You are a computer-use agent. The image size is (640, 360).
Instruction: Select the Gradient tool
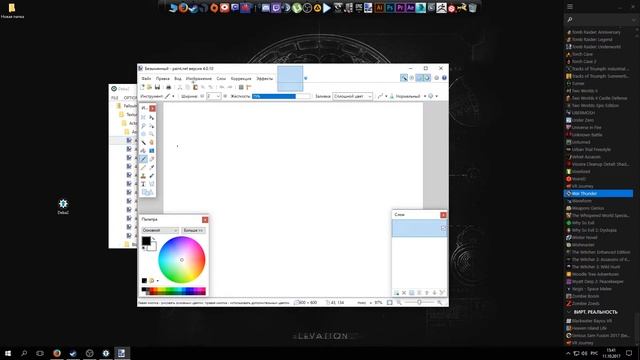tap(151, 151)
